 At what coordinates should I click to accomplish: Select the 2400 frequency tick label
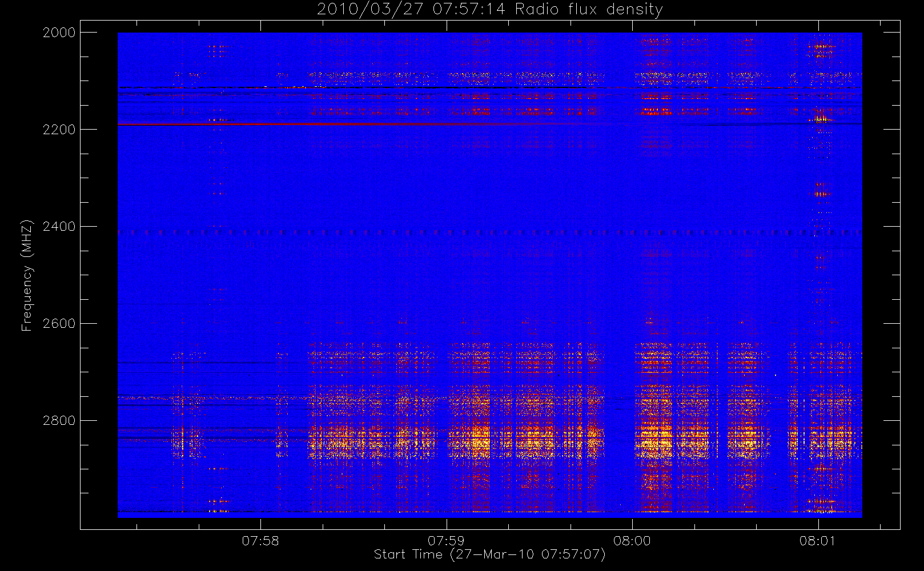(x=59, y=227)
